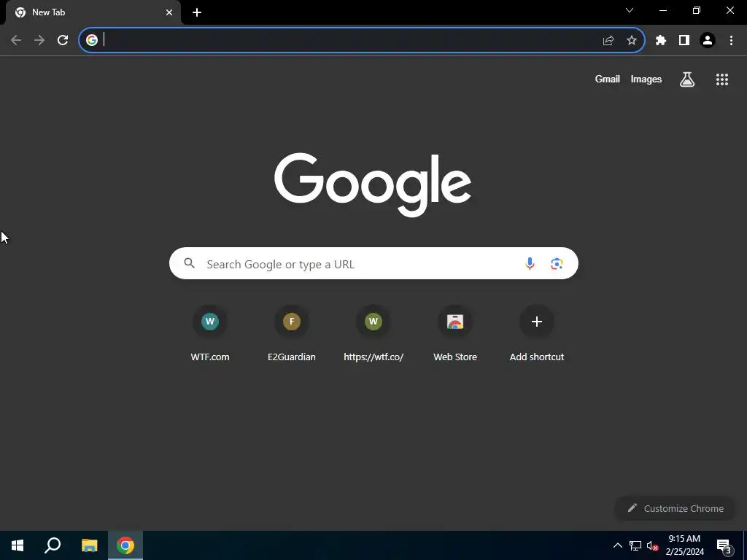Open the Web Store shortcut
Screen dimensions: 747x560
(455, 334)
